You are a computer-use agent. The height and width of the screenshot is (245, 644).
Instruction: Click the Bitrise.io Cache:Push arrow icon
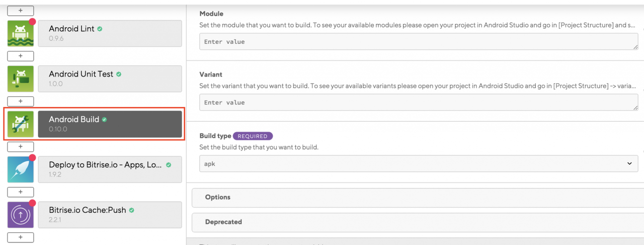click(21, 215)
